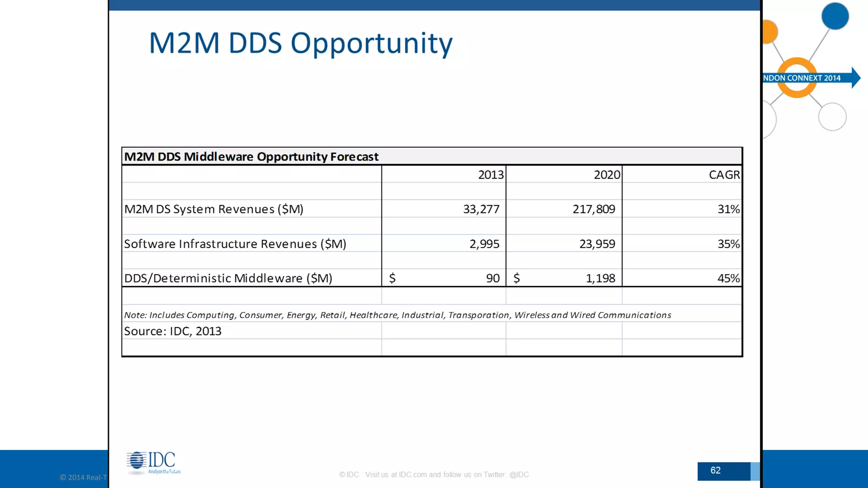Screen dimensions: 868x488
Task: Click the 2014 Real-Time copyright text
Action: tap(83, 477)
